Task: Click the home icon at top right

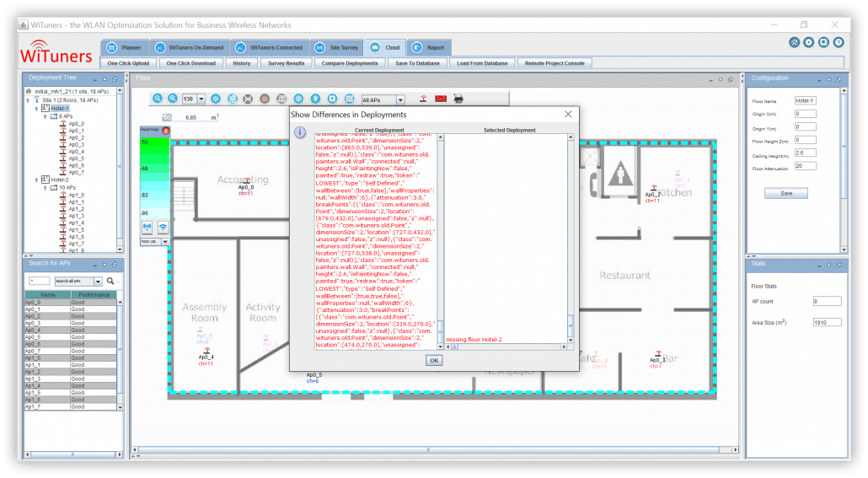Action: coord(795,42)
